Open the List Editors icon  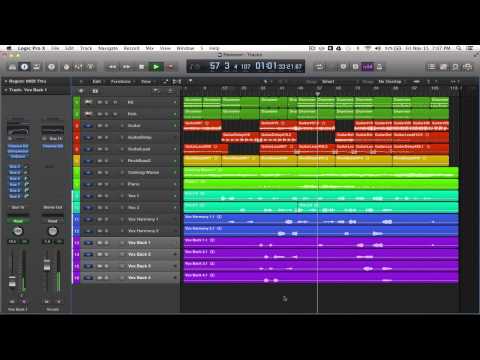pos(431,67)
